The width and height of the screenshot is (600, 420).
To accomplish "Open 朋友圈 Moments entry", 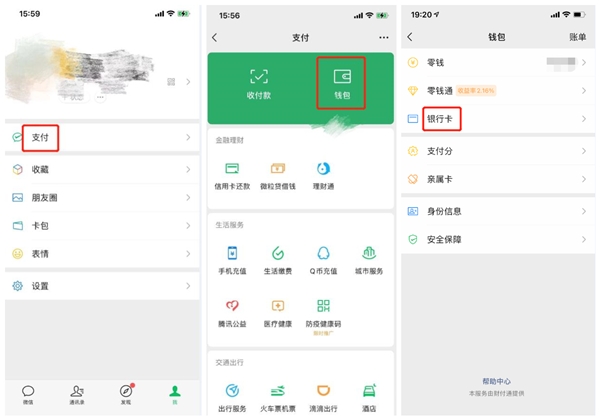I will tap(102, 198).
